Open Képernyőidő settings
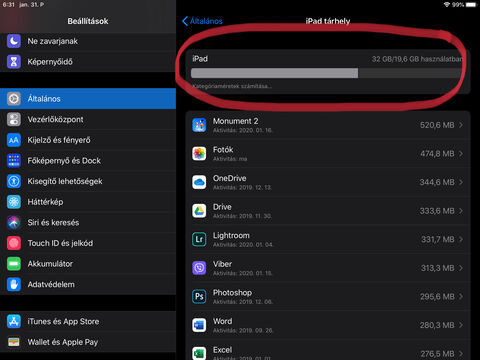The image size is (480, 360). 88,62
